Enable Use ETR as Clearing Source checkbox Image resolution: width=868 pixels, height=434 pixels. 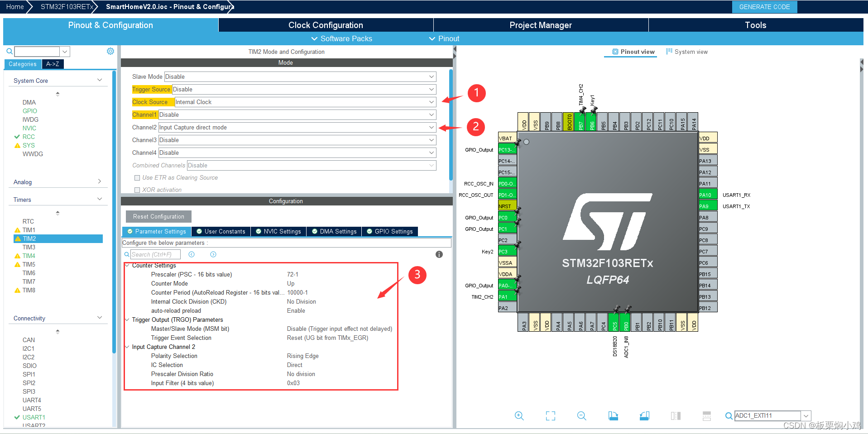[137, 178]
